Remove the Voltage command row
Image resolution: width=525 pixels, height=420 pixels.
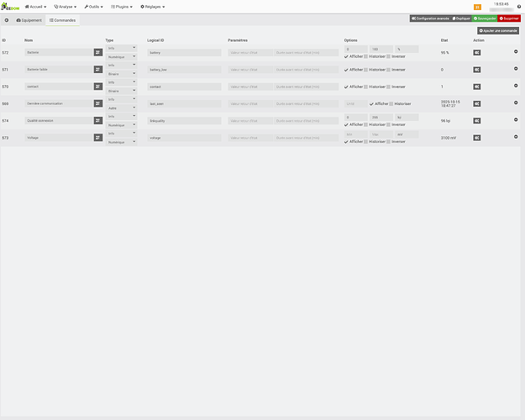(x=516, y=137)
